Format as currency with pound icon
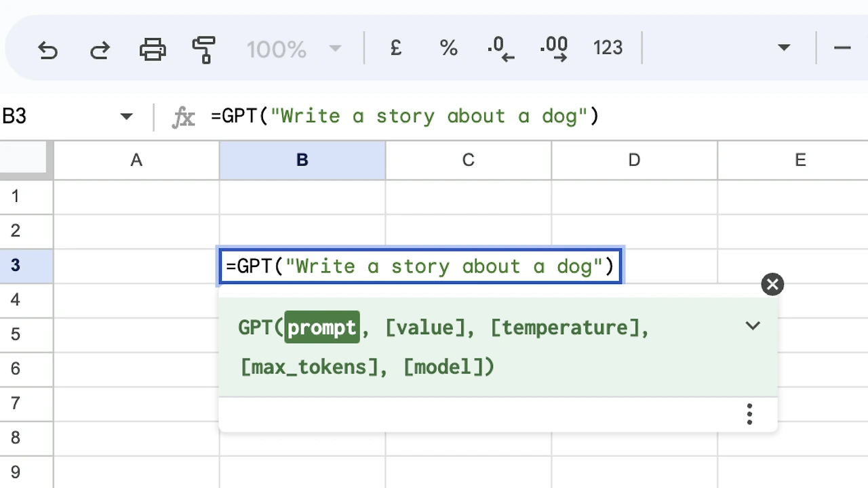 (396, 48)
